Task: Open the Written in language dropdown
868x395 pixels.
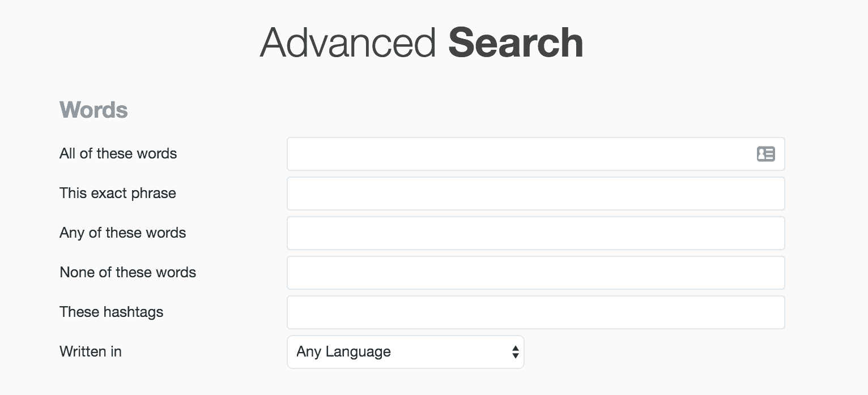Action: [x=405, y=352]
